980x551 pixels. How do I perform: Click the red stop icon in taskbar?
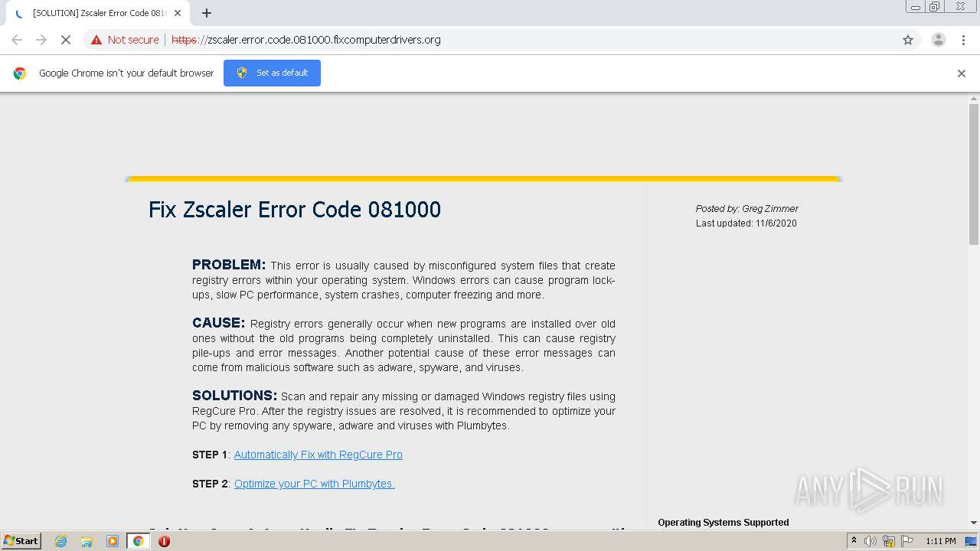coord(164,541)
